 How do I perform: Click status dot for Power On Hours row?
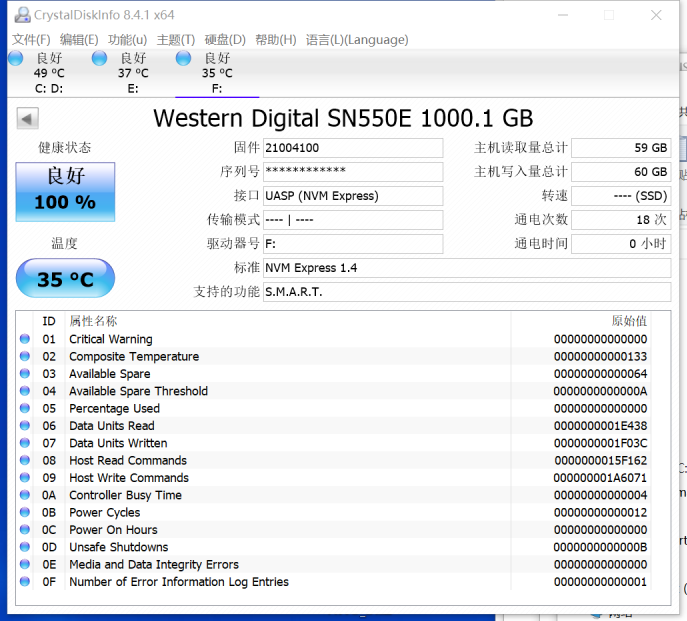click(25, 529)
